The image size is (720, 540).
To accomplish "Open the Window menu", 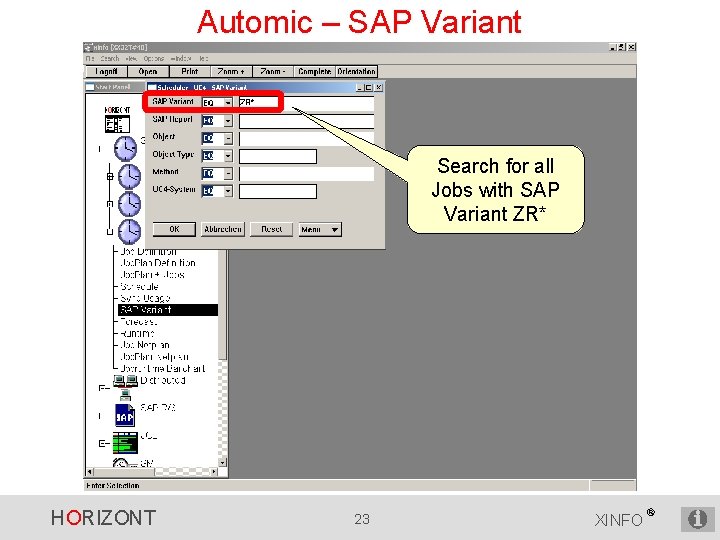I will pos(181,59).
